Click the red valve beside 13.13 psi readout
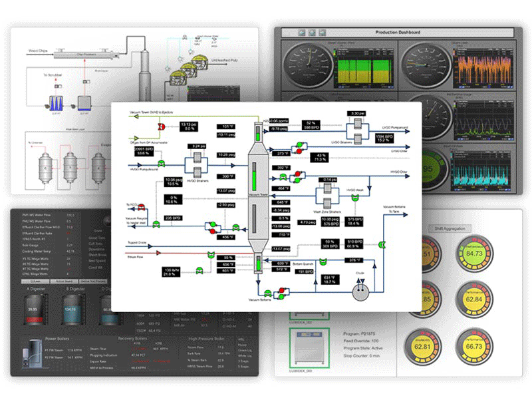Viewport: 532px width, 402px height. 162,127
